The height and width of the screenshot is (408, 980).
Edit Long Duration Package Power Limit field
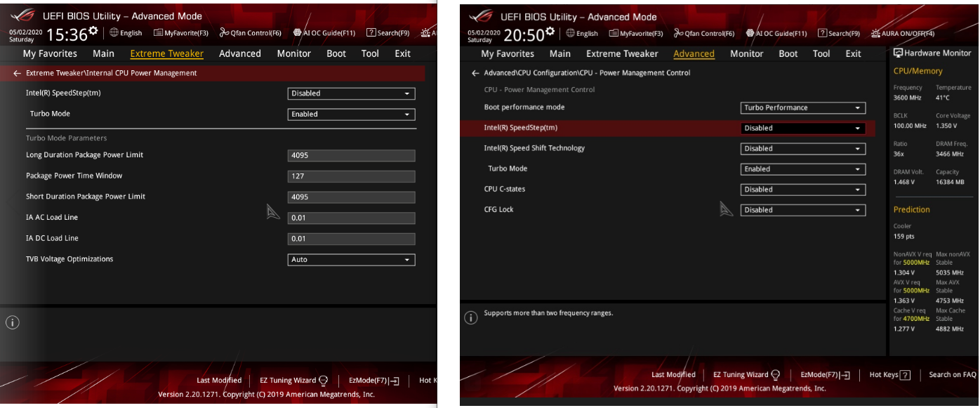(352, 156)
